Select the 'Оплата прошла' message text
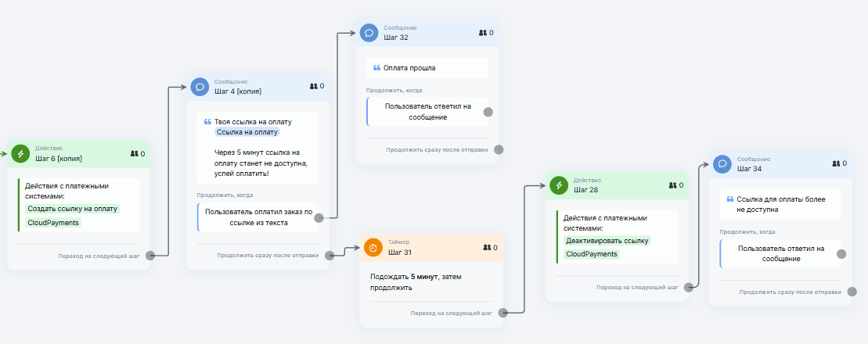This screenshot has width=868, height=344. tap(415, 68)
